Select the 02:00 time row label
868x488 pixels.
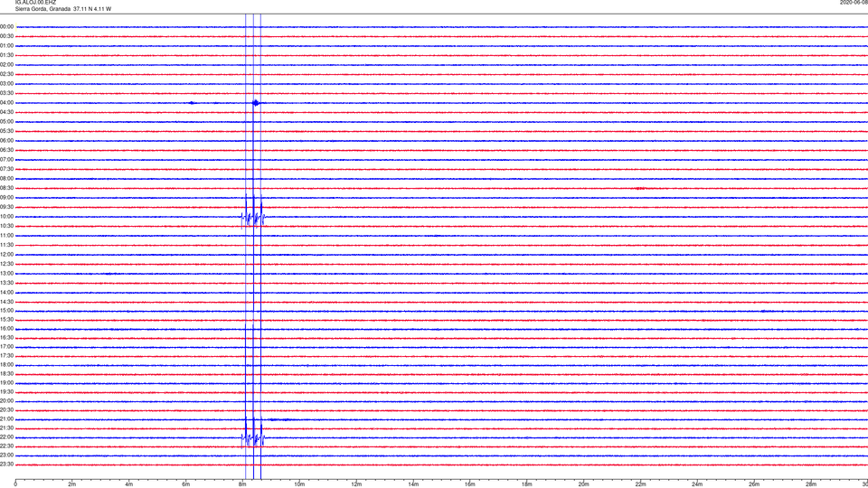pyautogui.click(x=6, y=65)
